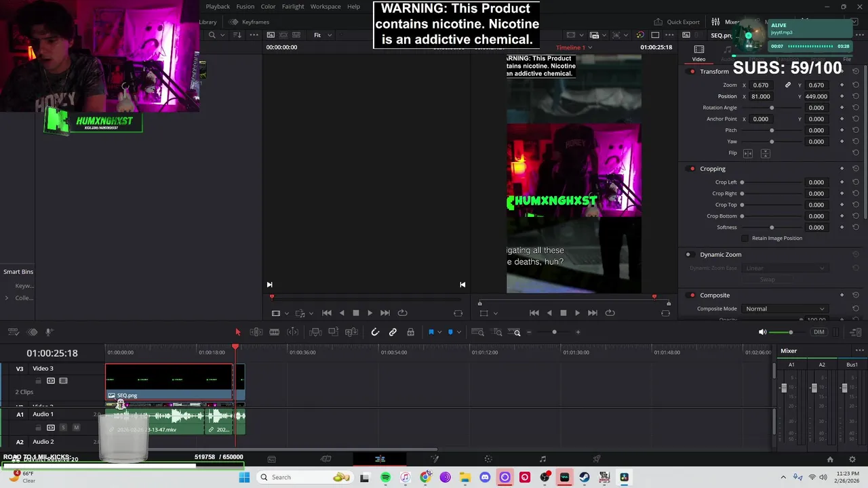The image size is (868, 488).
Task: Open Project Manager home icon
Action: [x=830, y=460]
